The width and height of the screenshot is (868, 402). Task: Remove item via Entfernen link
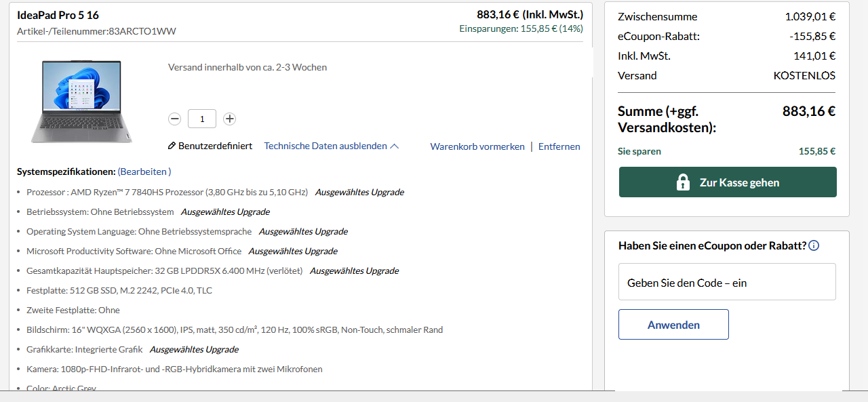tap(559, 146)
